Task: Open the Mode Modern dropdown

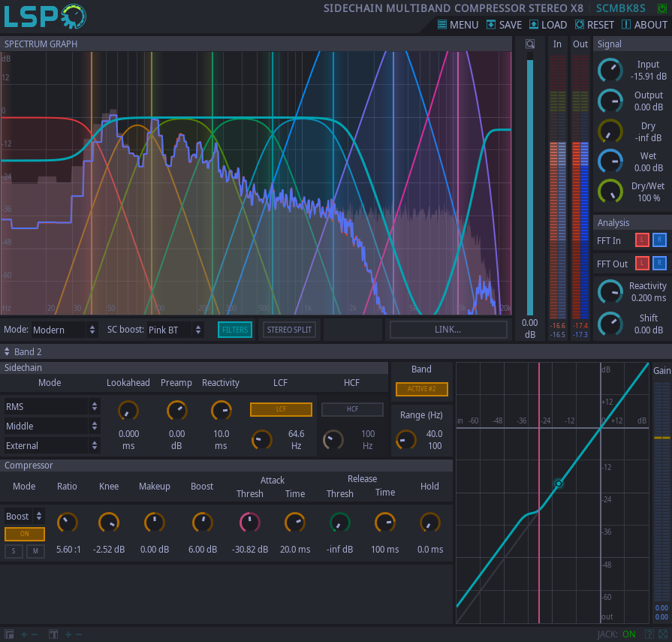Action: coord(65,330)
